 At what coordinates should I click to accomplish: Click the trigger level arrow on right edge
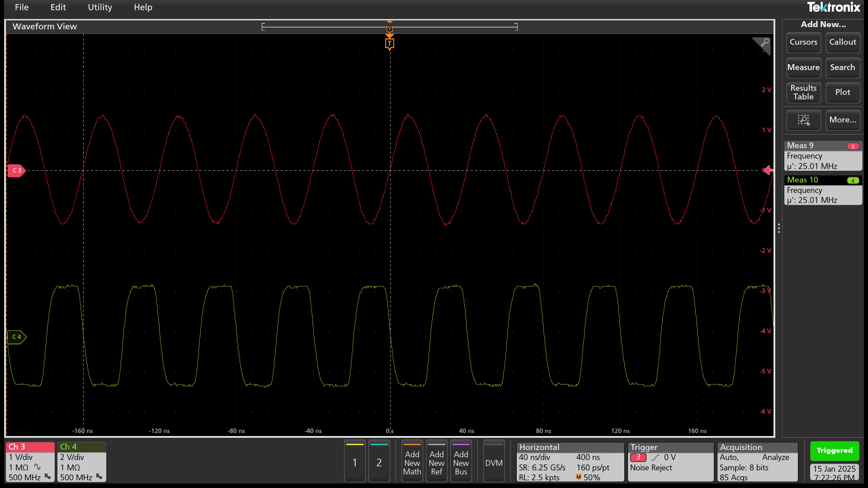(768, 170)
